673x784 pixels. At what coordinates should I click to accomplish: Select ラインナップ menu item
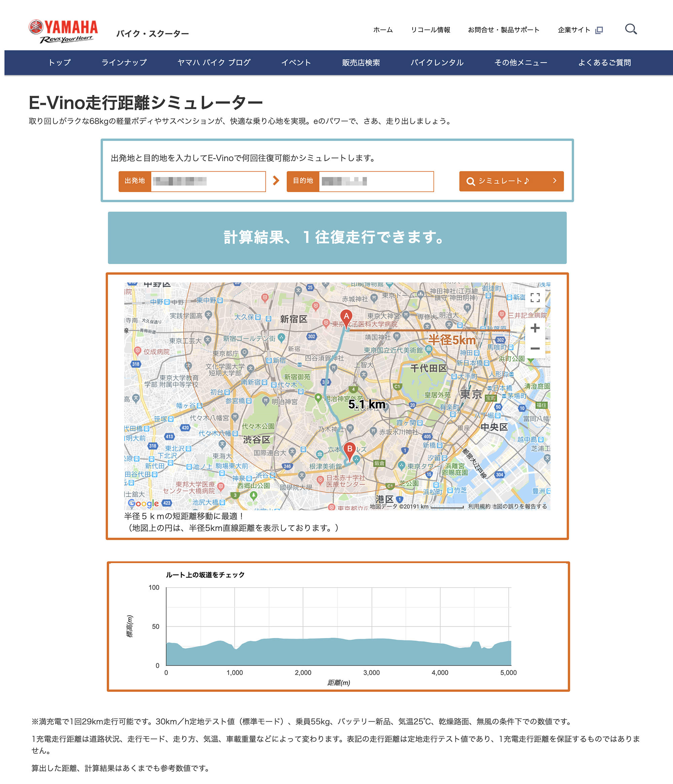point(124,63)
